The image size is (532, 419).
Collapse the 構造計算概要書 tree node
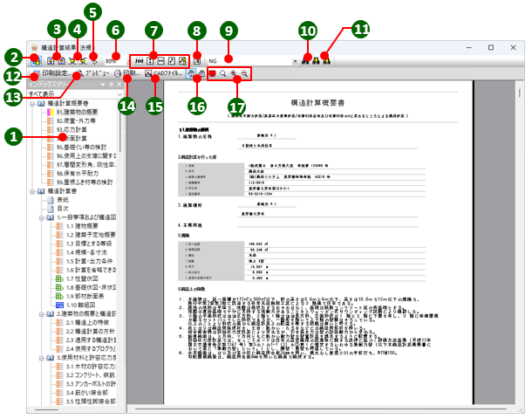32,104
